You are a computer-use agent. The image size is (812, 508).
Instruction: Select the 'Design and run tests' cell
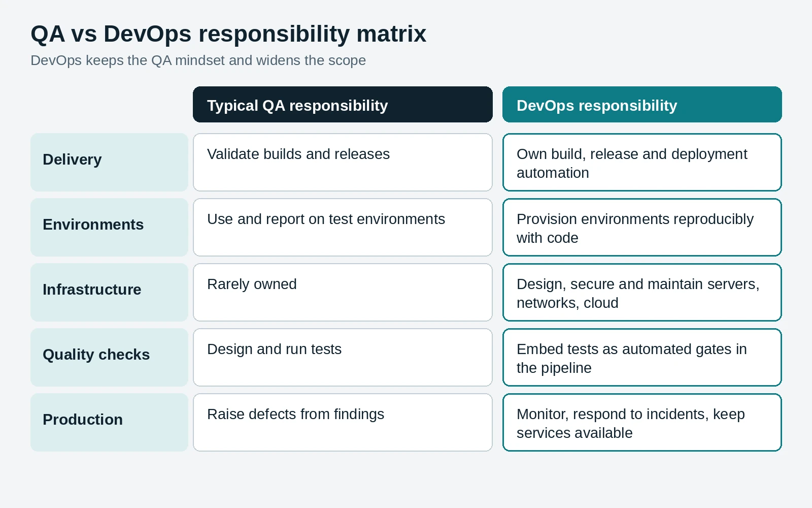pos(343,358)
